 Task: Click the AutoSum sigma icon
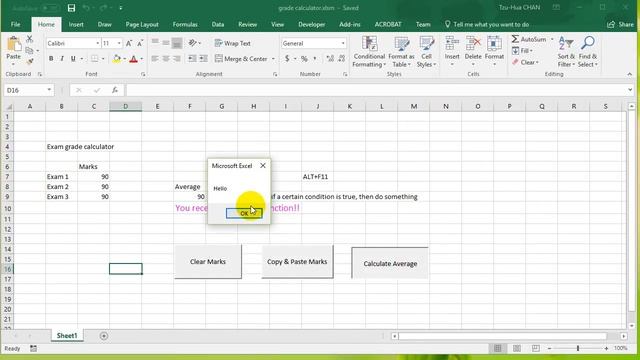(516, 39)
